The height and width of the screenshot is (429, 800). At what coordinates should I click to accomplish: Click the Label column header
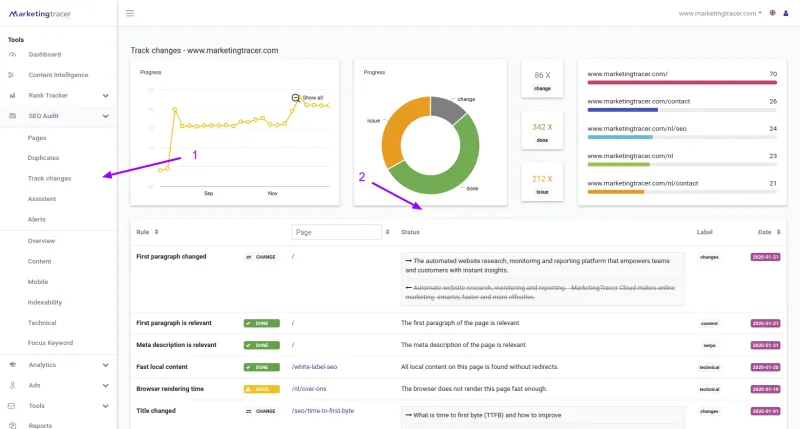click(705, 232)
